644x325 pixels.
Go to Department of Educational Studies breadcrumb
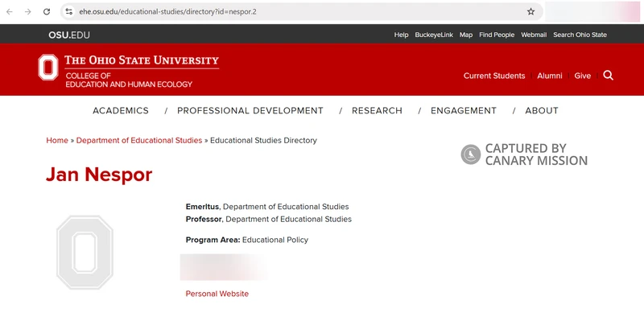139,140
